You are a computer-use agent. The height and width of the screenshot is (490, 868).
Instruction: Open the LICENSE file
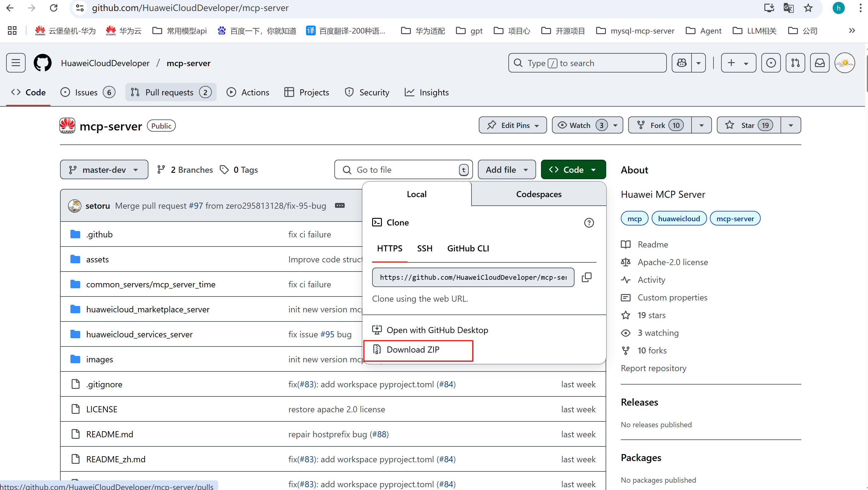pos(101,409)
